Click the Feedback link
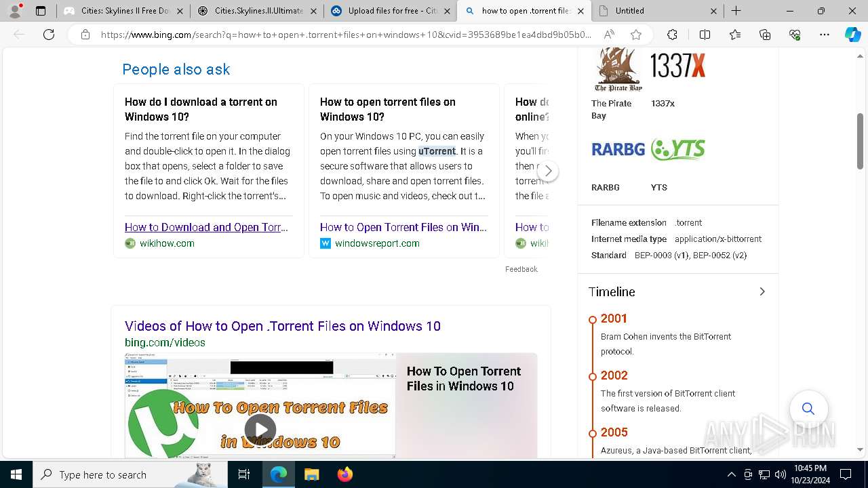The width and height of the screenshot is (868, 488). 521,269
